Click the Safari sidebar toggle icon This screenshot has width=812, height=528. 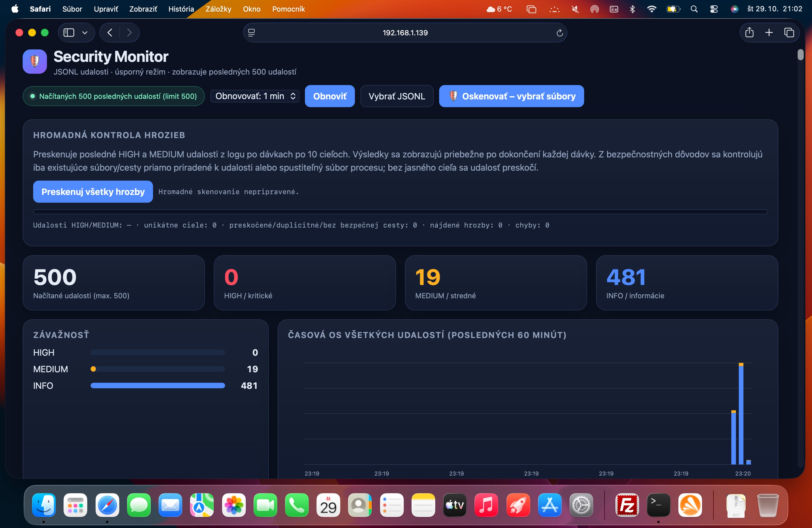click(x=69, y=33)
